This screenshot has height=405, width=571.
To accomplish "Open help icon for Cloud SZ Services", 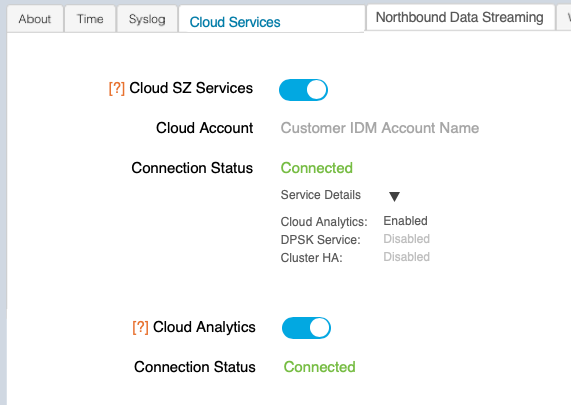I will pyautogui.click(x=117, y=89).
